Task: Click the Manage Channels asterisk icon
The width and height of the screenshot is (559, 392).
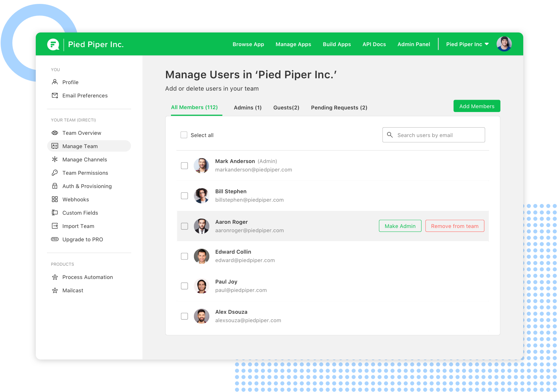Action: [55, 159]
